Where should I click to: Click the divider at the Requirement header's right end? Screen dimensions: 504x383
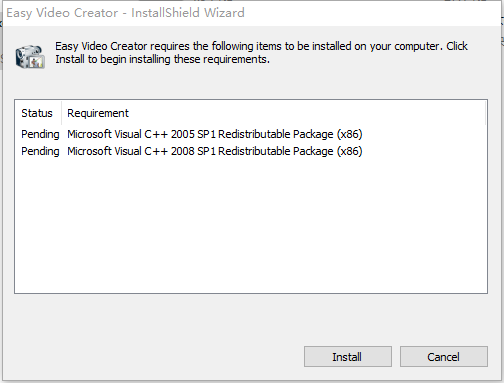pyautogui.click(x=486, y=113)
